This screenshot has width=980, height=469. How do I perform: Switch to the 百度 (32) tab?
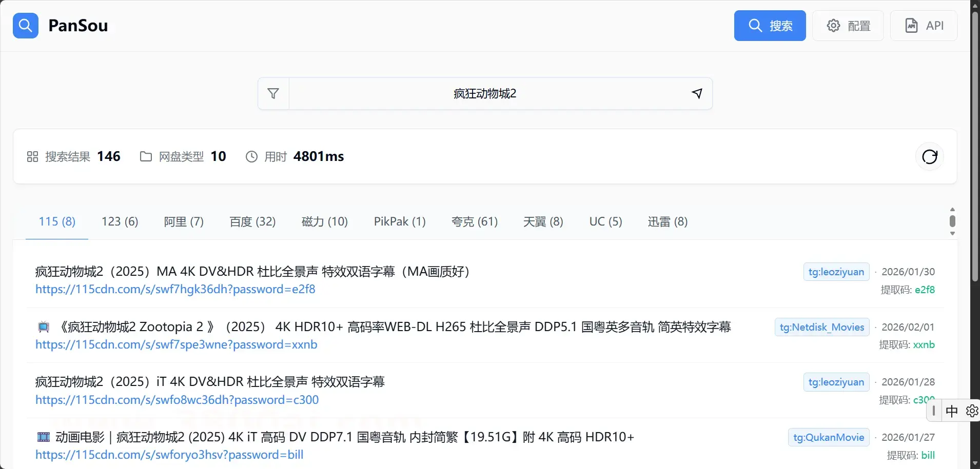pyautogui.click(x=252, y=221)
